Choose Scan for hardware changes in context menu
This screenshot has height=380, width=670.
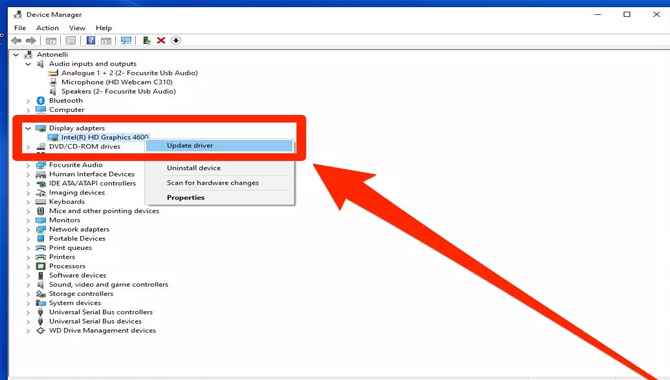220,183
